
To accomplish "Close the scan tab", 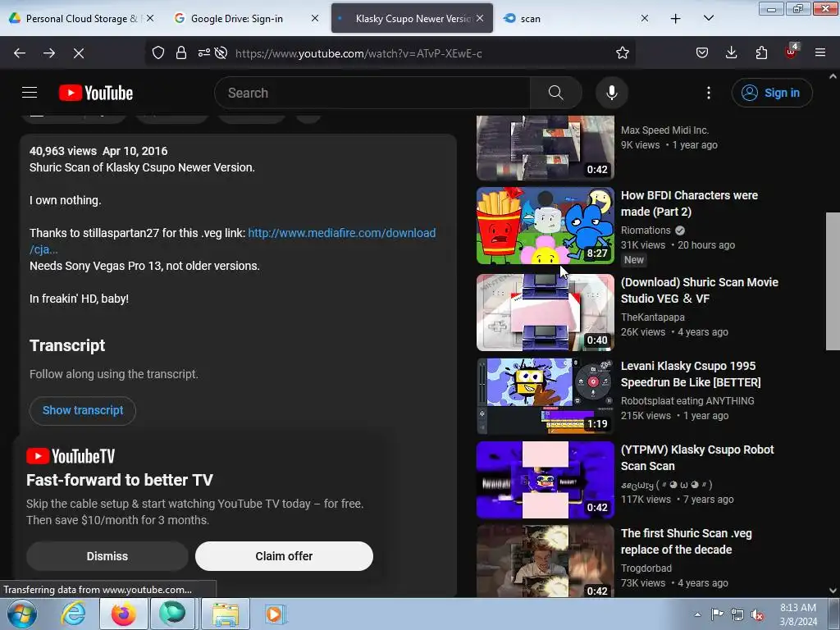I will pyautogui.click(x=645, y=18).
